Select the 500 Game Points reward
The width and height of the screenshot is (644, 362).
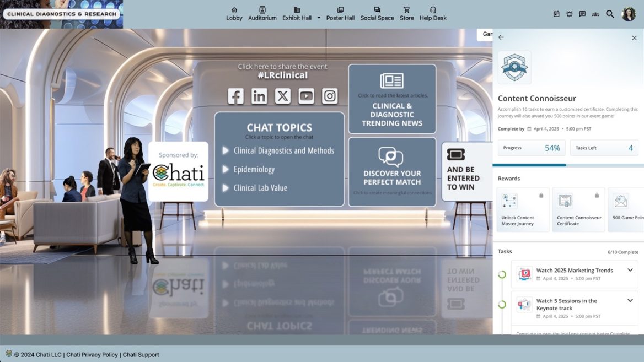(626, 210)
